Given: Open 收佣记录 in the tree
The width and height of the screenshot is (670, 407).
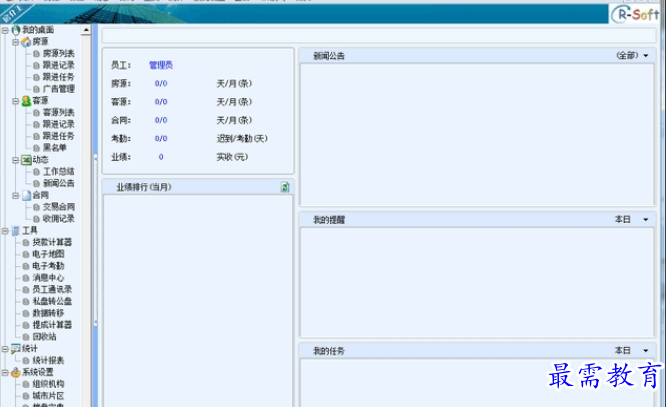Looking at the screenshot, I should 59,219.
